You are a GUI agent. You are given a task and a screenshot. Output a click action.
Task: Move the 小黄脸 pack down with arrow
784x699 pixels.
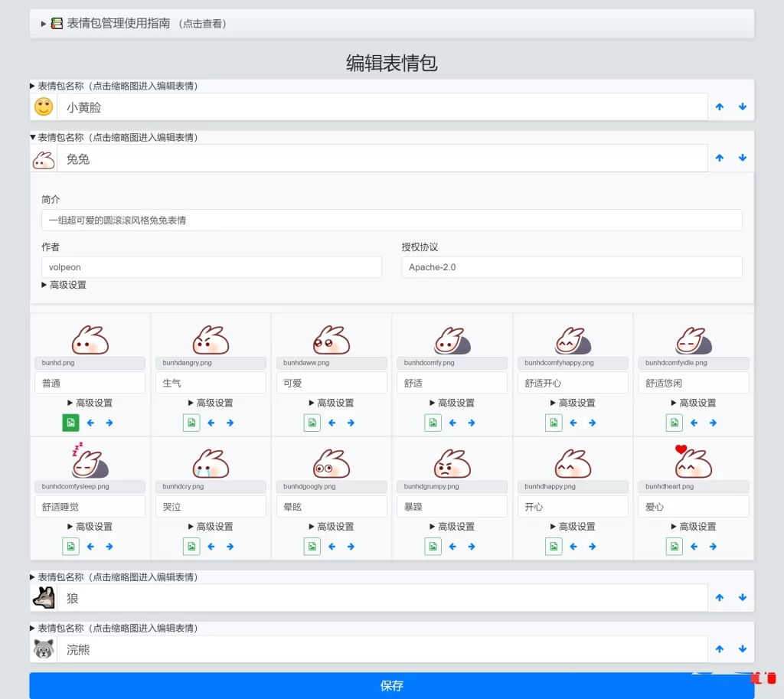(742, 106)
